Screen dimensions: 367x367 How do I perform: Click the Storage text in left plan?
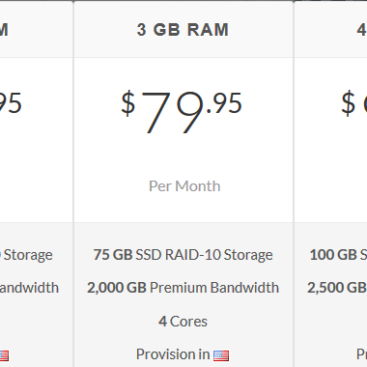tap(28, 255)
